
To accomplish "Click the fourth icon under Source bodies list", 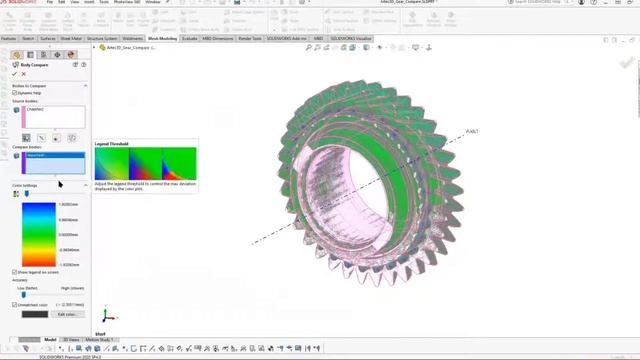I will coord(71,138).
